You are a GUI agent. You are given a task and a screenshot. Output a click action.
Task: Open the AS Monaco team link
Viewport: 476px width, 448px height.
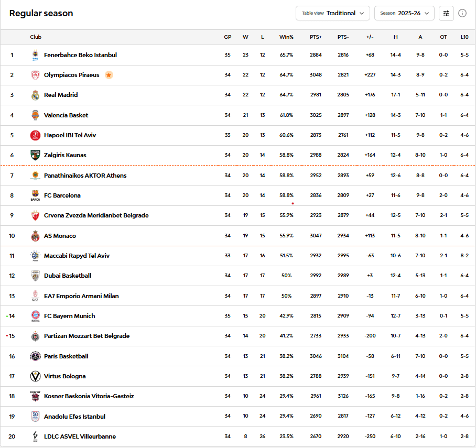(60, 236)
